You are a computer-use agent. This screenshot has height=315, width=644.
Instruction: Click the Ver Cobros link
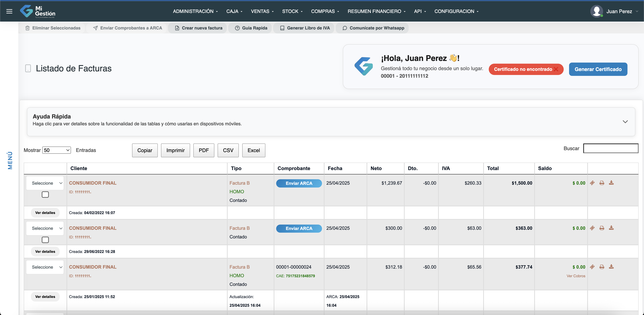click(x=576, y=276)
